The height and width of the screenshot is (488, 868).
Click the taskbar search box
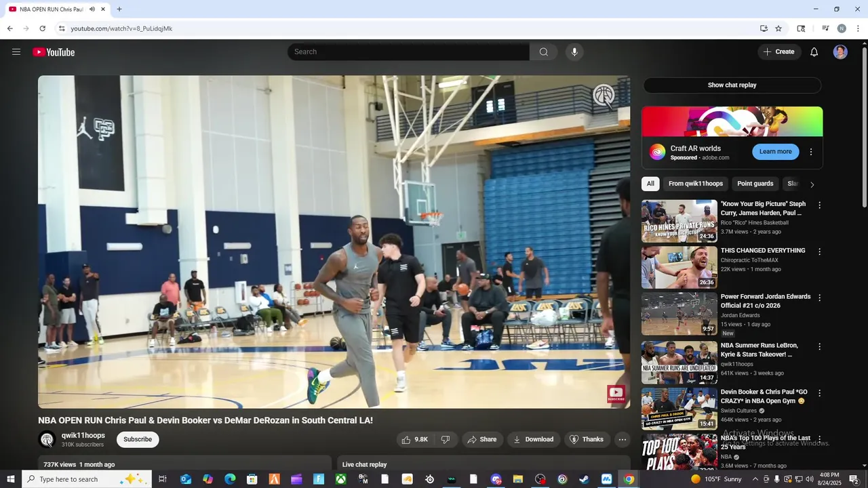point(87,479)
